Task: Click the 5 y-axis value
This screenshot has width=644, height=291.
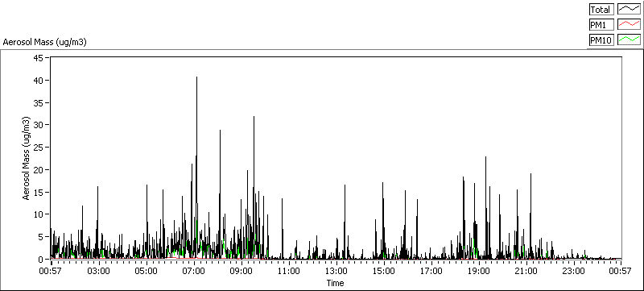Action: pos(41,237)
